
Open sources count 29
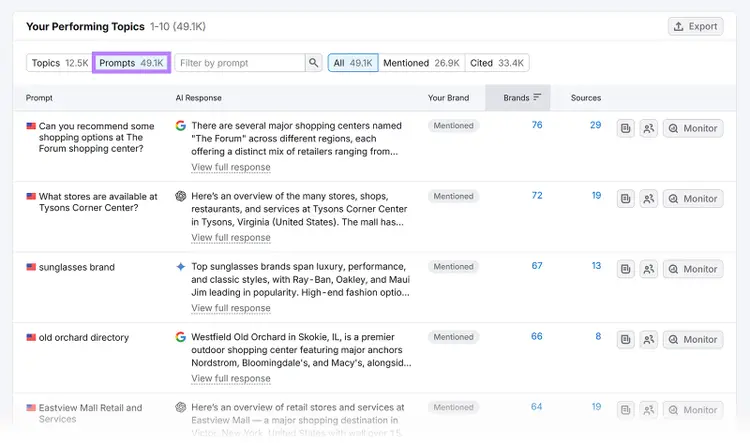[596, 125]
